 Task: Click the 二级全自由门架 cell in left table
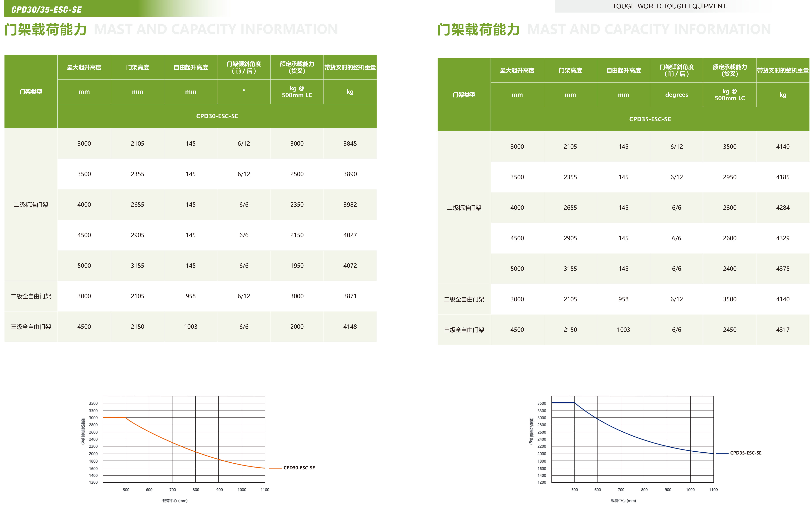[31, 296]
